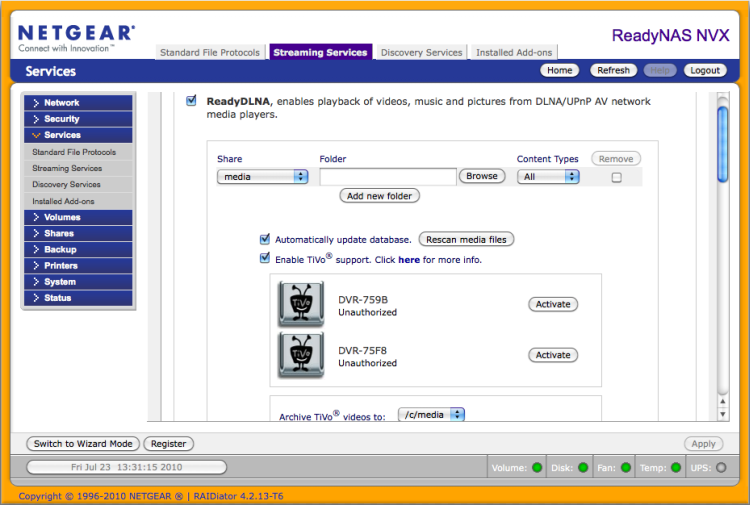The image size is (750, 505).
Task: Activate the DVR-75F8 TiVo
Action: click(553, 355)
